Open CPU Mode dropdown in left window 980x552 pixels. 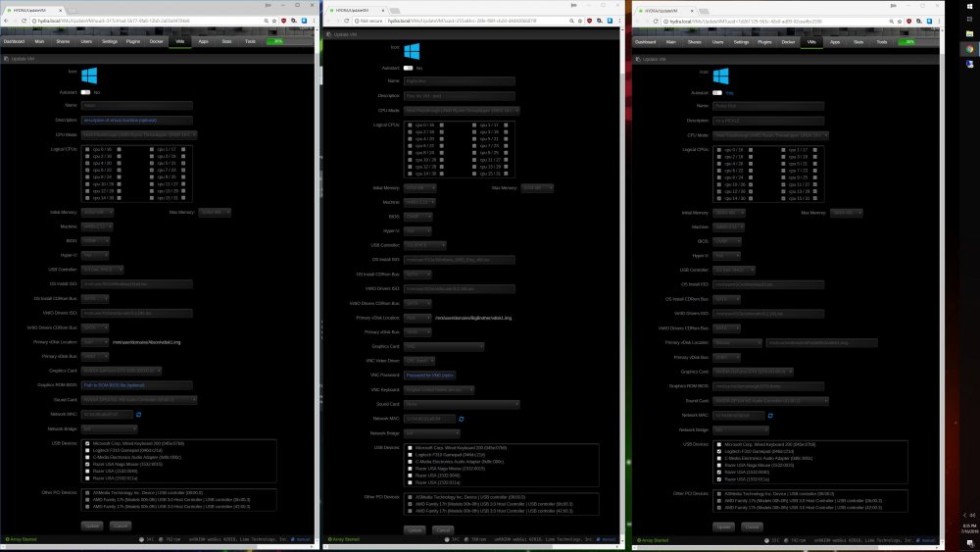tap(139, 134)
